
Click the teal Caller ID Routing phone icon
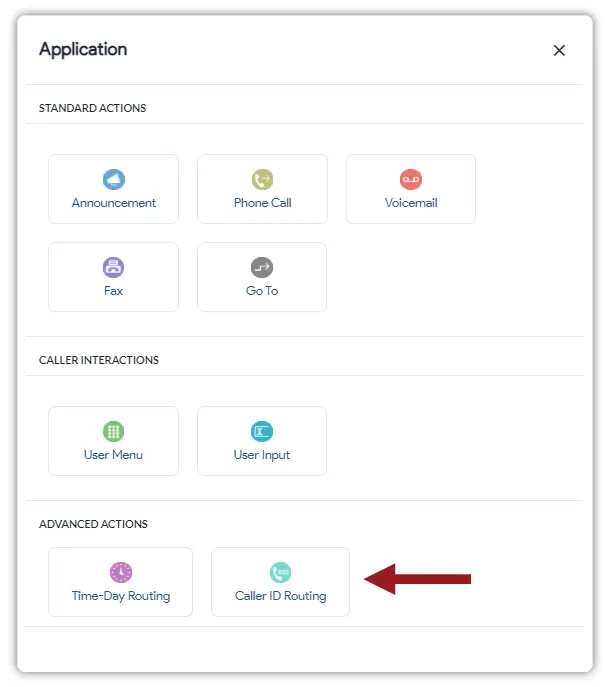(x=281, y=573)
